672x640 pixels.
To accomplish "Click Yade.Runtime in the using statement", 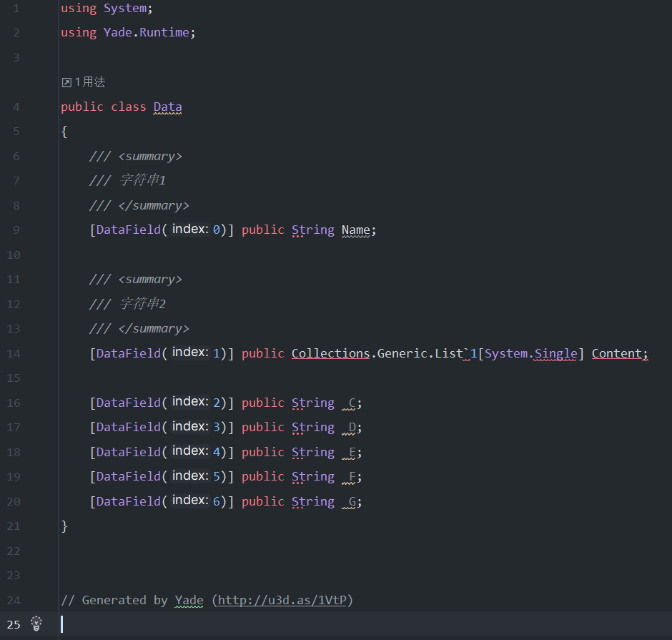I will [146, 33].
